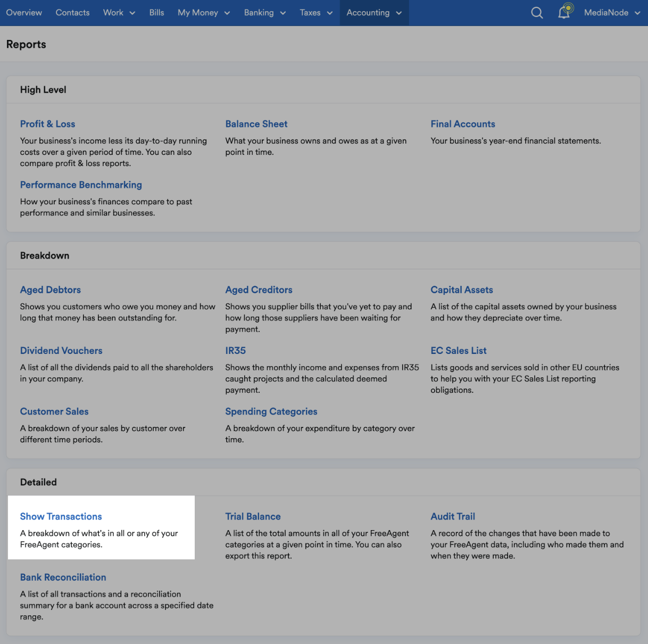This screenshot has height=644, width=648.
Task: Open the Bills menu item
Action: pyautogui.click(x=156, y=13)
